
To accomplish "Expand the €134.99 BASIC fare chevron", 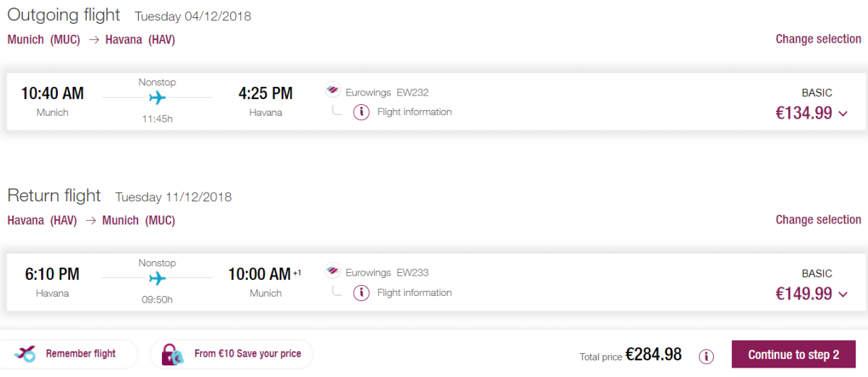I will pos(843,114).
